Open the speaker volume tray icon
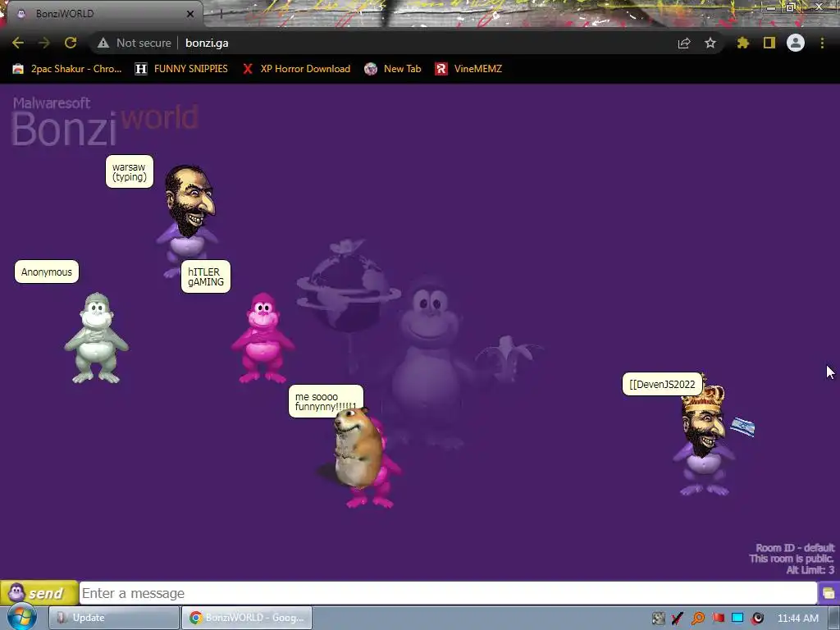840x630 pixels. point(757,619)
